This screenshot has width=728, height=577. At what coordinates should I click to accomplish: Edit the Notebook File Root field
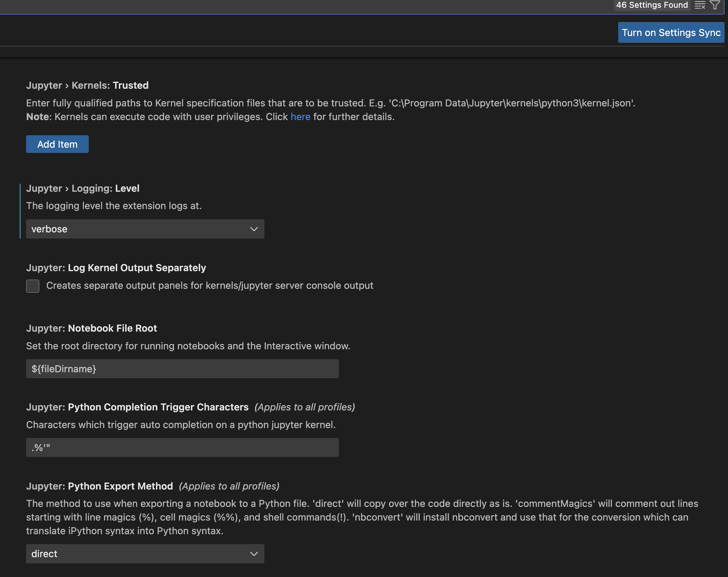(182, 369)
